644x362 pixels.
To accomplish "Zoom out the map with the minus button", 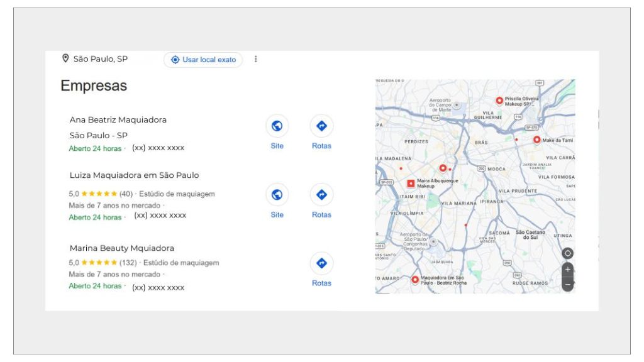I will [x=568, y=284].
